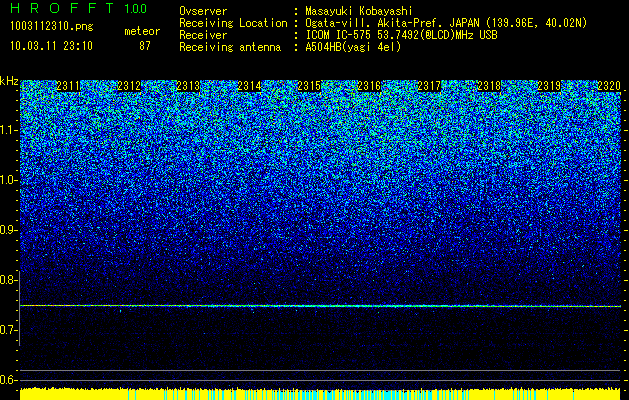Click the Receiving antenna label
The width and height of the screenshot is (629, 400).
pyautogui.click(x=230, y=47)
